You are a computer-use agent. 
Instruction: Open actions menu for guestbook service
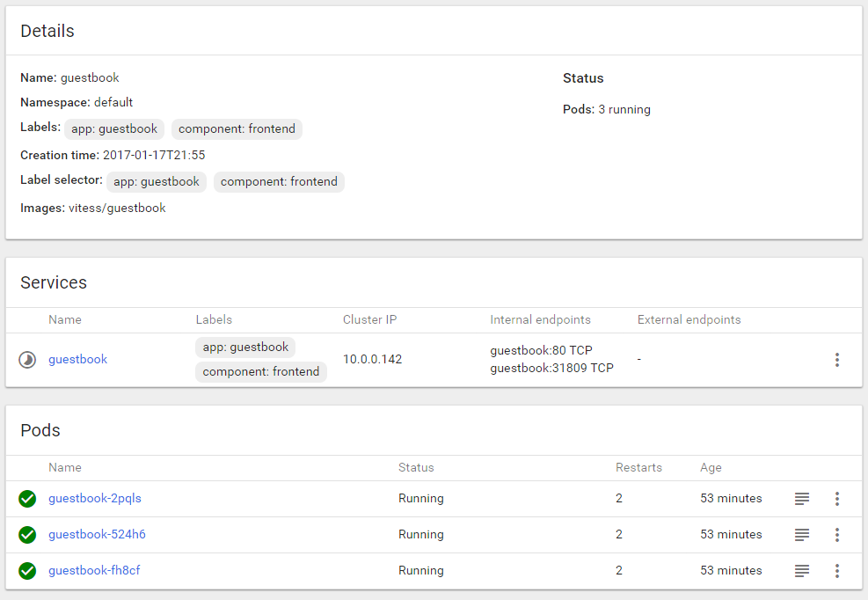pyautogui.click(x=836, y=360)
